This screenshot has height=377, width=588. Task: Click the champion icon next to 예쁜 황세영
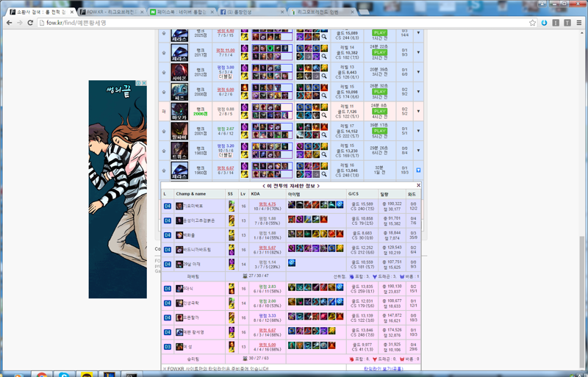point(179,332)
